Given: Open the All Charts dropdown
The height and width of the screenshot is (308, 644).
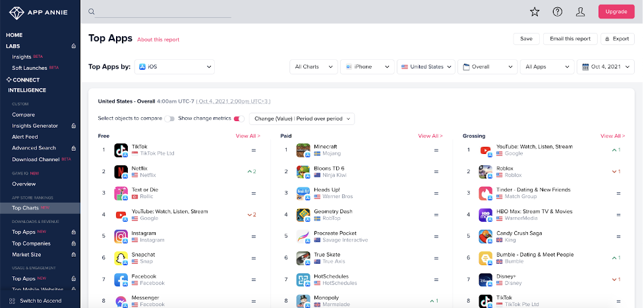Looking at the screenshot, I should click(x=314, y=67).
